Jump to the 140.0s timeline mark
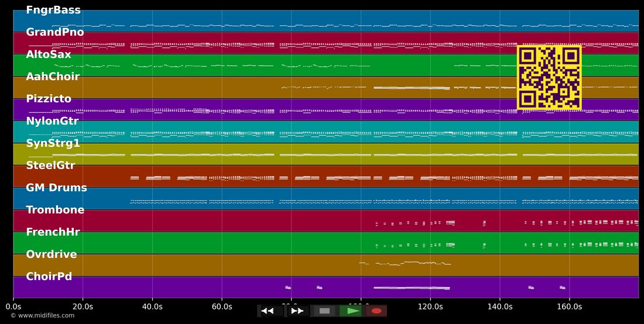Image resolution: width=644 pixels, height=324 pixels. [500, 306]
